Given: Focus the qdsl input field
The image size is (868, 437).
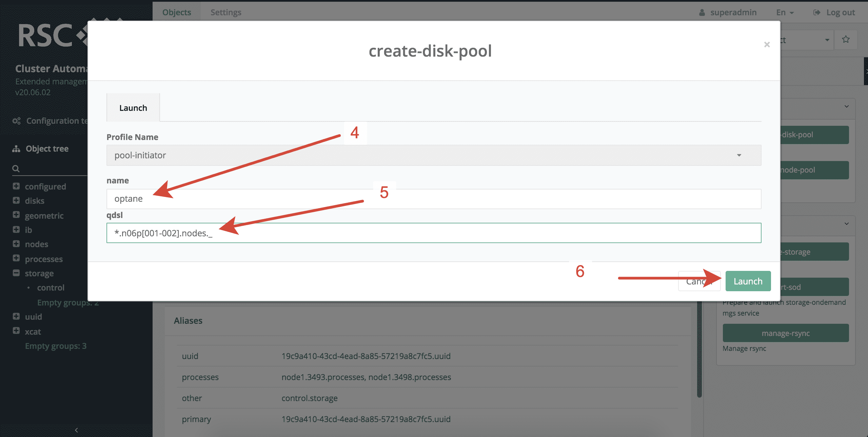Looking at the screenshot, I should click(433, 233).
